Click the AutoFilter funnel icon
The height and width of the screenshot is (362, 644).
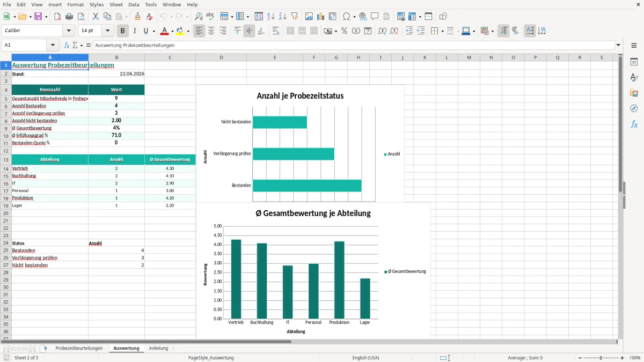[294, 17]
